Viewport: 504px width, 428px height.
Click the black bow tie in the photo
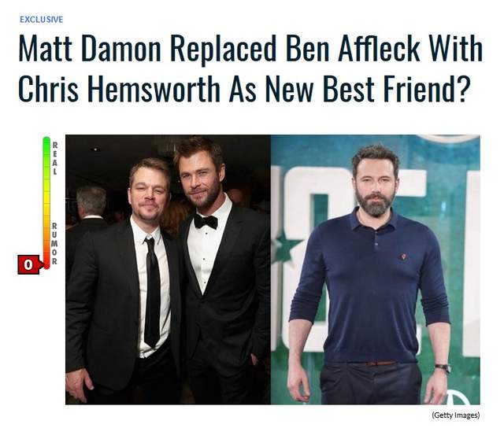tap(206, 221)
